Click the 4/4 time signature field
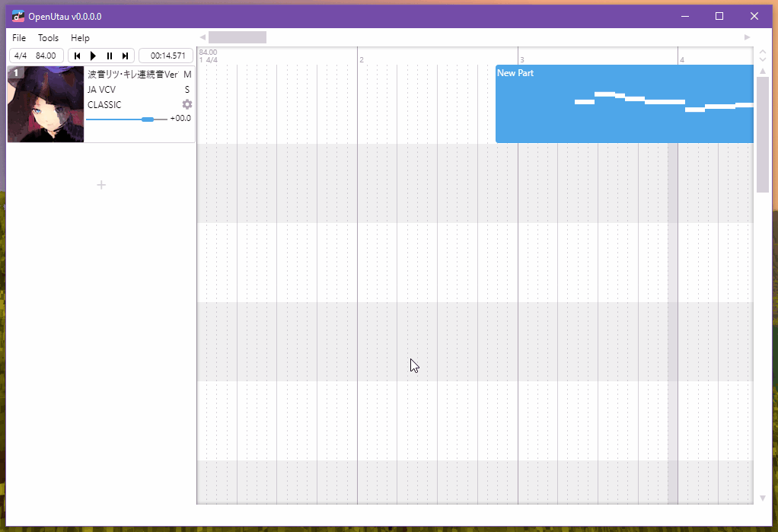778x532 pixels. 21,55
